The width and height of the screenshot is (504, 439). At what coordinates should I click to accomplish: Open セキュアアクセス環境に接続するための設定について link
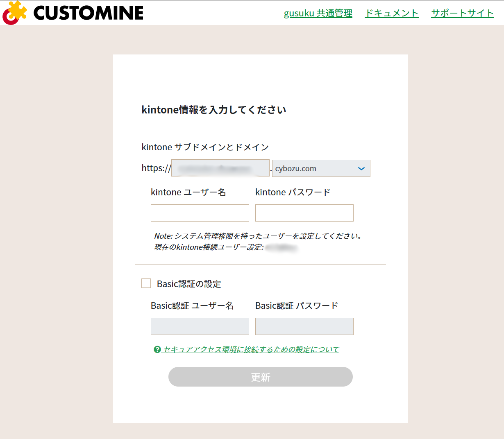pyautogui.click(x=251, y=349)
